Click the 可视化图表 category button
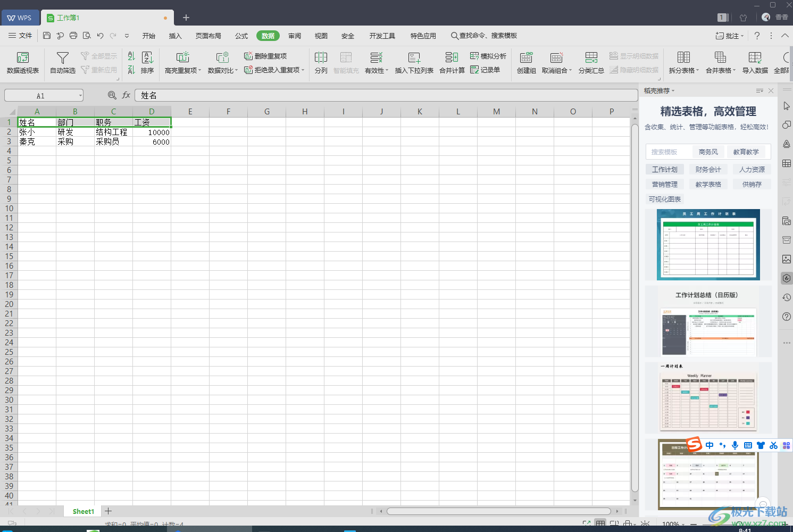The width and height of the screenshot is (793, 532). click(664, 199)
